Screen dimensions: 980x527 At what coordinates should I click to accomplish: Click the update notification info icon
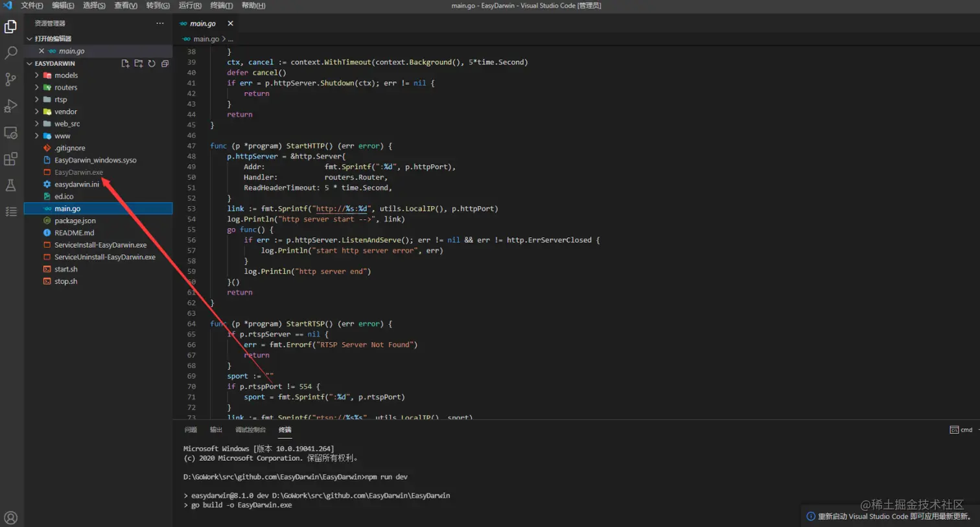tap(810, 517)
